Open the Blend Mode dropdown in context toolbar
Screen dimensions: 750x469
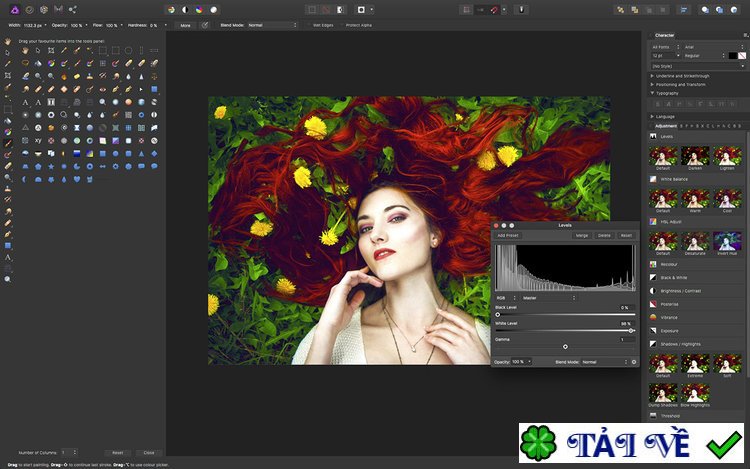click(x=271, y=25)
